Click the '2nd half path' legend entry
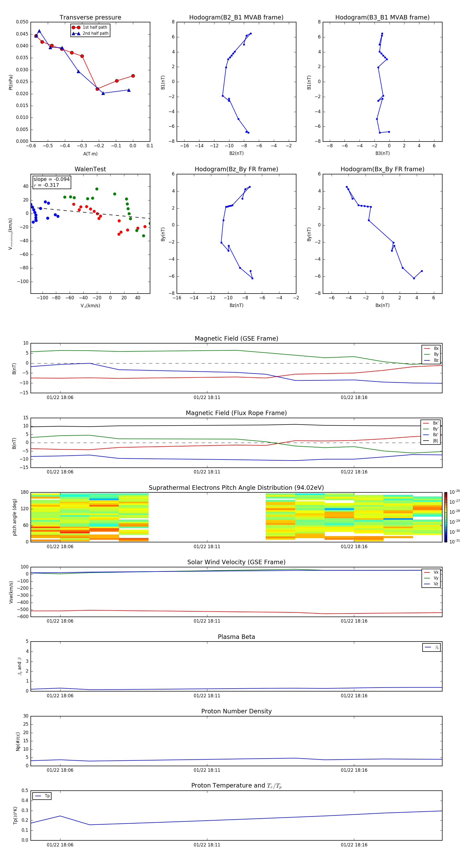The image size is (473, 868). point(90,33)
